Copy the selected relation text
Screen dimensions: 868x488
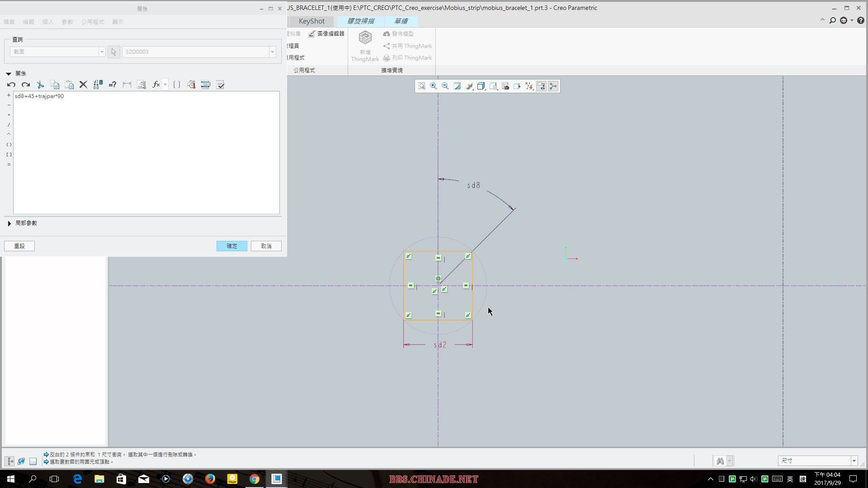pos(55,84)
